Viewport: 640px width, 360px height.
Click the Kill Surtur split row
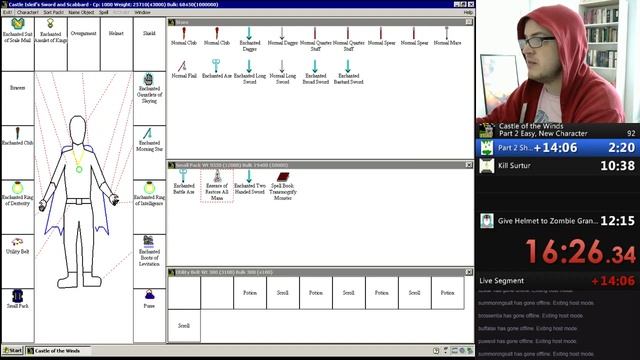pos(558,166)
